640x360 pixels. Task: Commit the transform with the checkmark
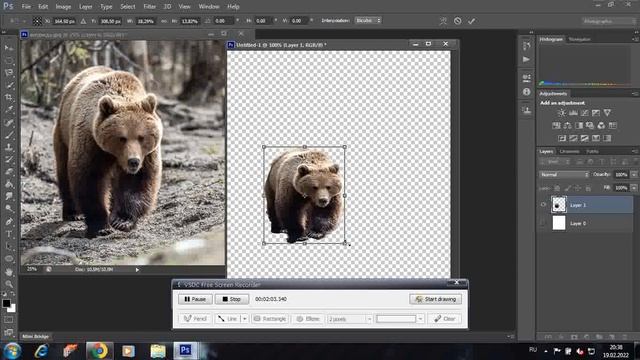tap(471, 21)
